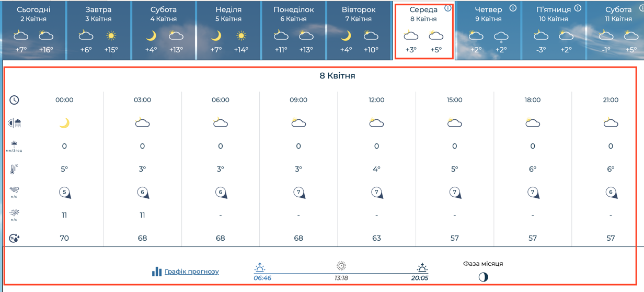Select the Сьогодні 2 Квітня tab

click(x=33, y=30)
